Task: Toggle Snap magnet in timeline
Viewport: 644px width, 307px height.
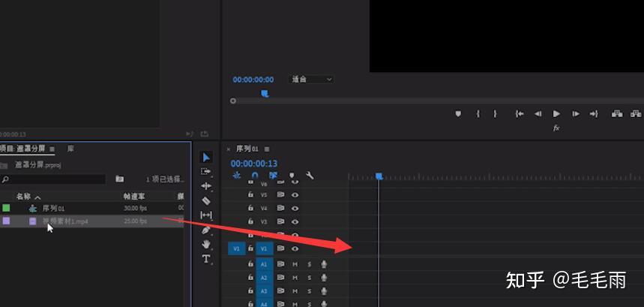Action: [255, 176]
